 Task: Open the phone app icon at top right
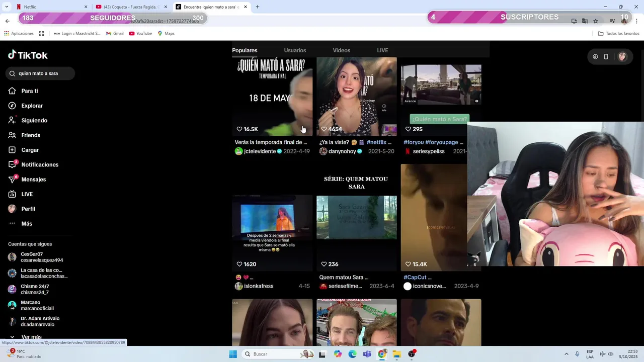click(x=606, y=57)
